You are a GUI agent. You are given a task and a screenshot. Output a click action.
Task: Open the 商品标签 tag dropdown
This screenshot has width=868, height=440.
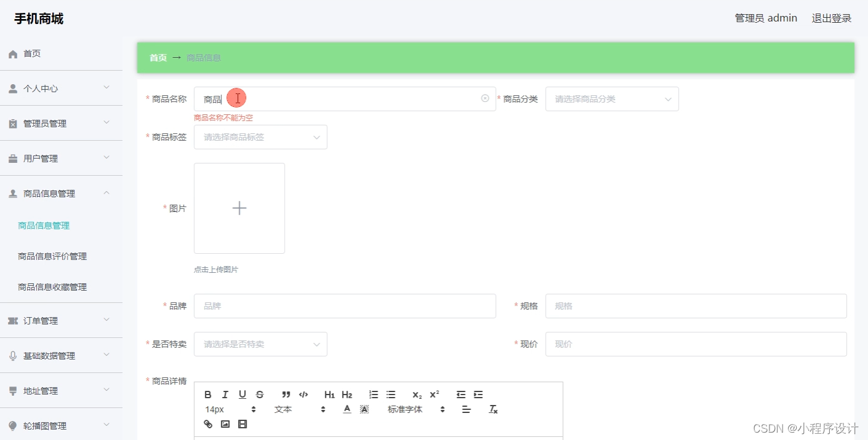[260, 137]
